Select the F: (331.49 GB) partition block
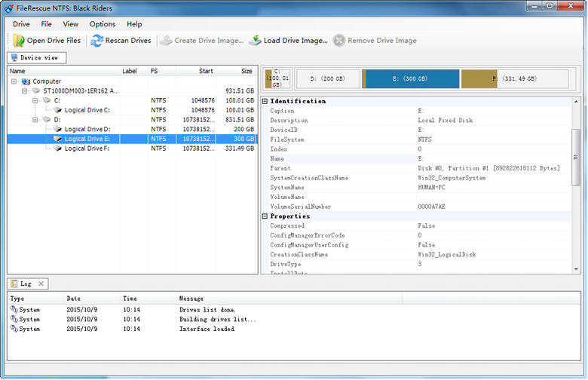 514,78
